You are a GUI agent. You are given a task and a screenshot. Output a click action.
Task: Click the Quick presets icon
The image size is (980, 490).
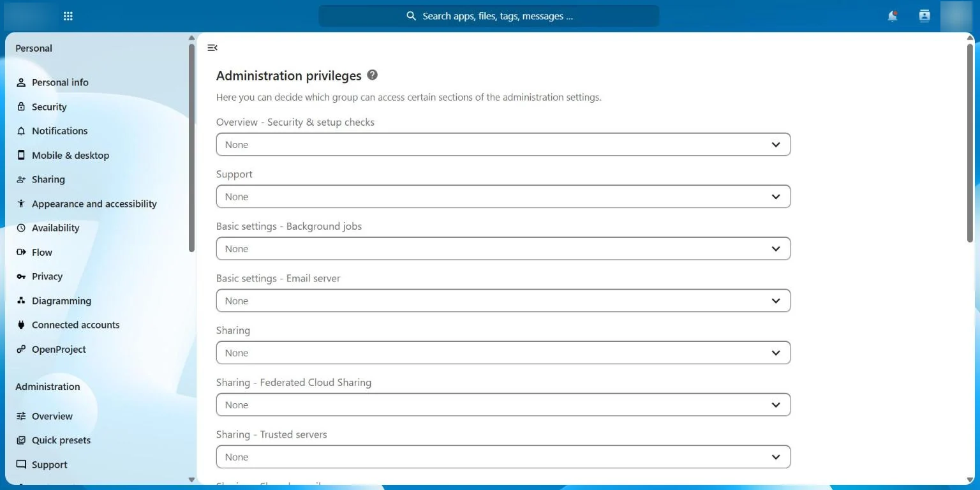coord(21,440)
